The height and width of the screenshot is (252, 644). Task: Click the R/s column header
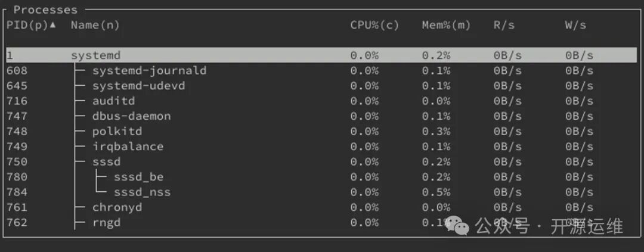coord(504,25)
